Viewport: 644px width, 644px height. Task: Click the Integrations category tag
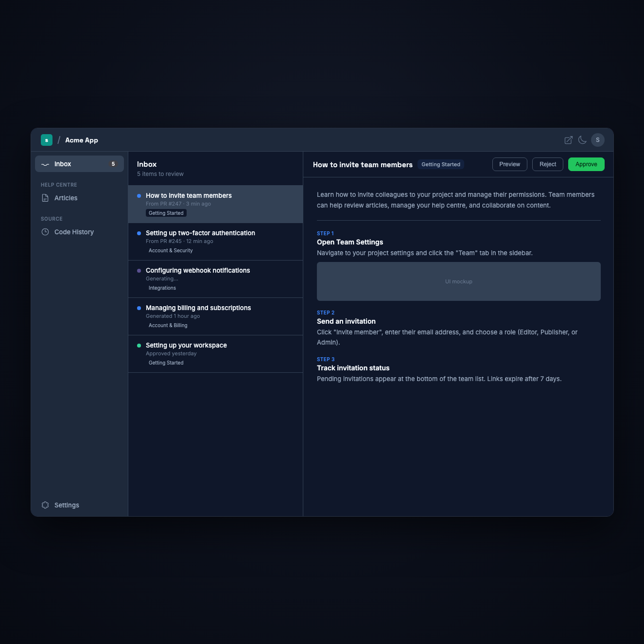(x=162, y=288)
